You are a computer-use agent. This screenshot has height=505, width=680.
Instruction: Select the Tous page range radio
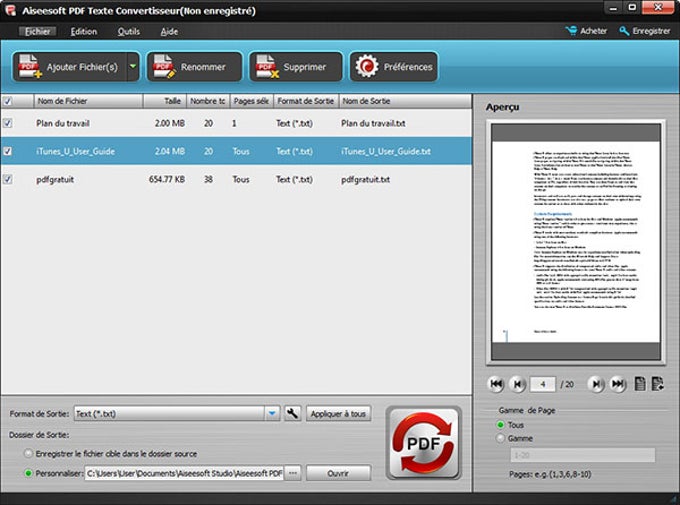500,425
